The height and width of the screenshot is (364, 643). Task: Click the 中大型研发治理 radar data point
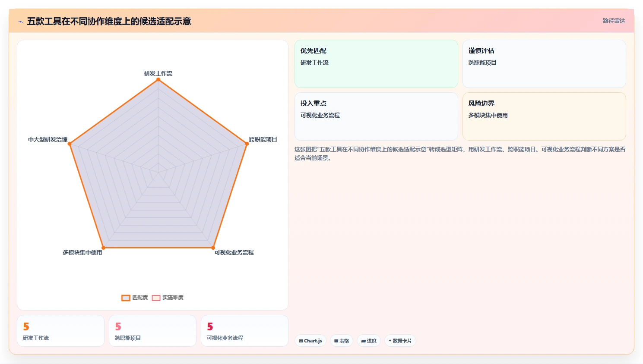click(70, 144)
